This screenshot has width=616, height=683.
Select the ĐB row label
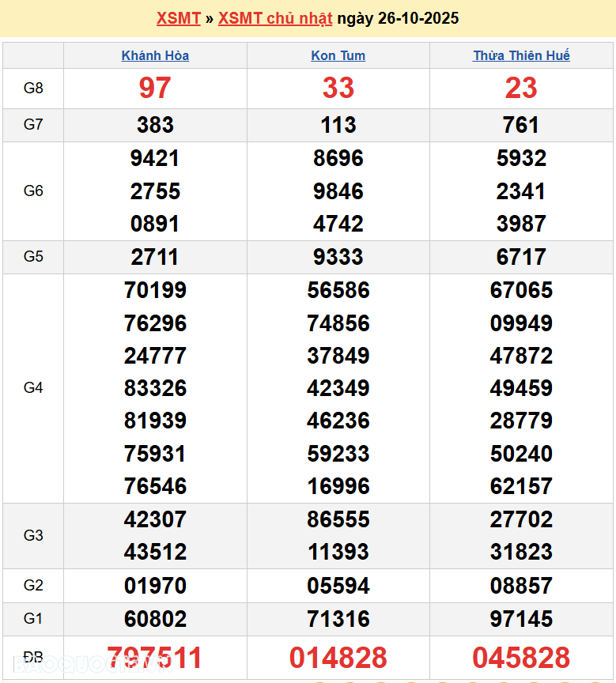(x=33, y=658)
